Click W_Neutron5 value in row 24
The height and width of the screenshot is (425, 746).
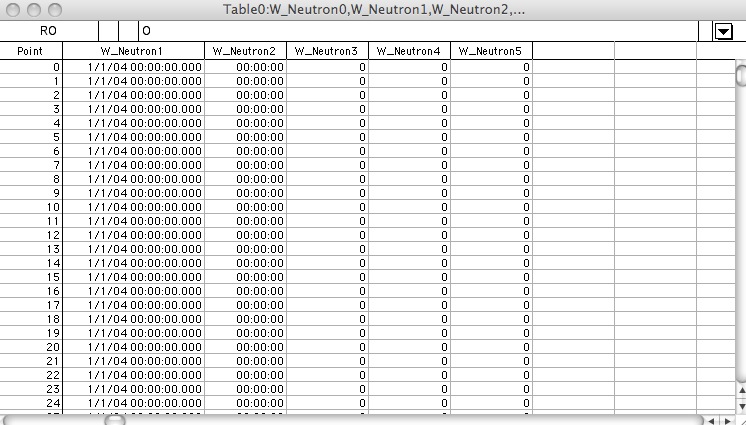491,403
